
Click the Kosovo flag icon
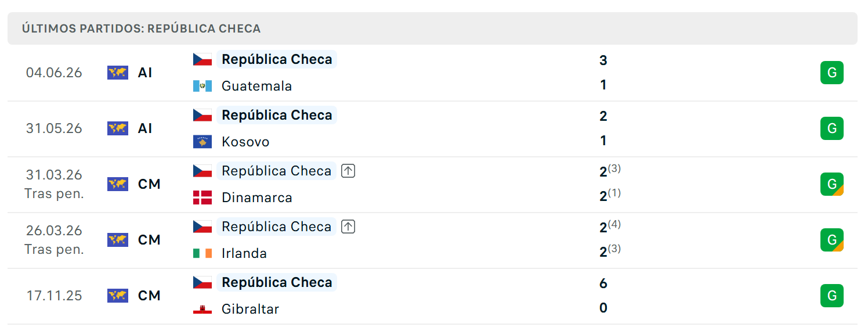[x=202, y=142]
